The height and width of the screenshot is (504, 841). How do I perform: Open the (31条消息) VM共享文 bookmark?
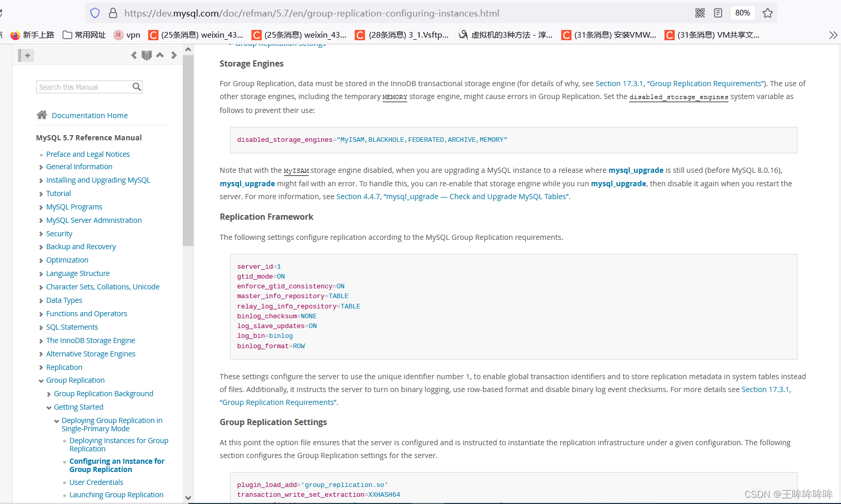pos(712,35)
